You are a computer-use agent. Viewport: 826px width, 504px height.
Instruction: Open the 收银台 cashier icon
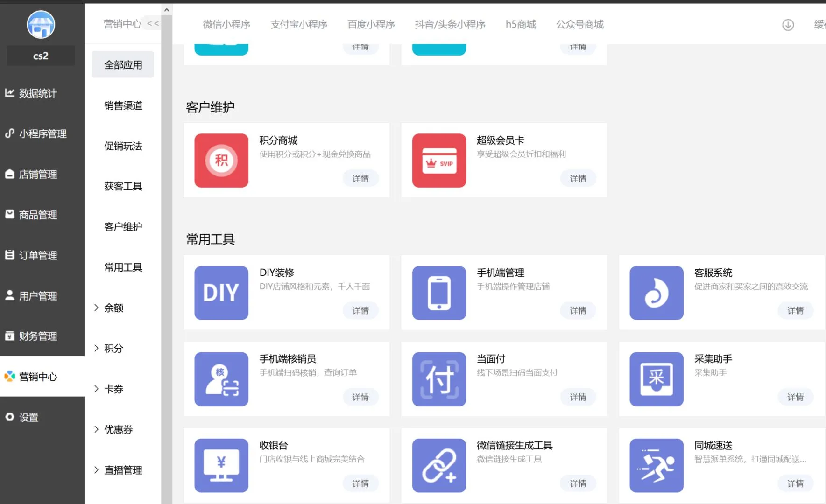pyautogui.click(x=221, y=465)
